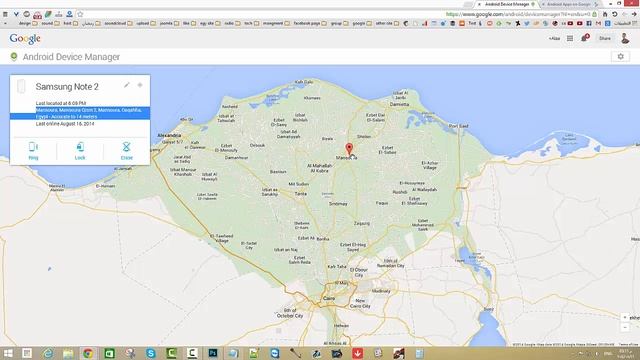Click the address bar URL

click(x=518, y=14)
